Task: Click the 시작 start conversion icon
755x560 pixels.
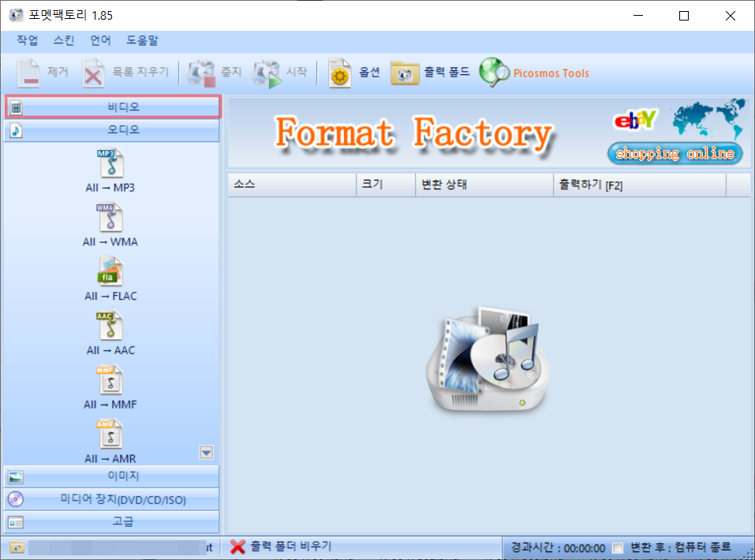Action: 267,73
